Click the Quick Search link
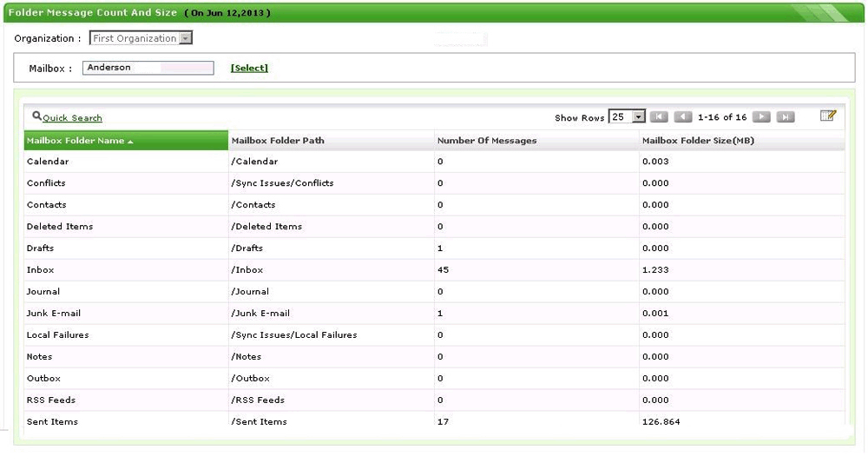868x463 pixels. [x=73, y=118]
